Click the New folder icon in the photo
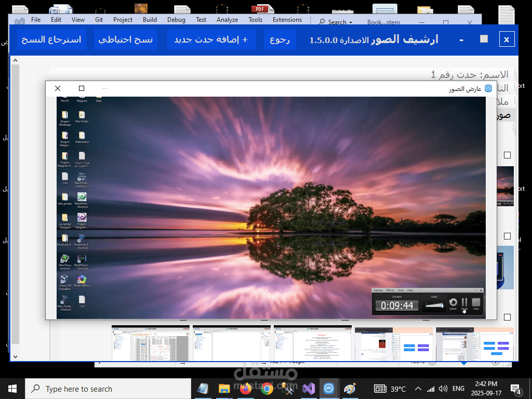This screenshot has width=532, height=399. pyautogui.click(x=82, y=117)
